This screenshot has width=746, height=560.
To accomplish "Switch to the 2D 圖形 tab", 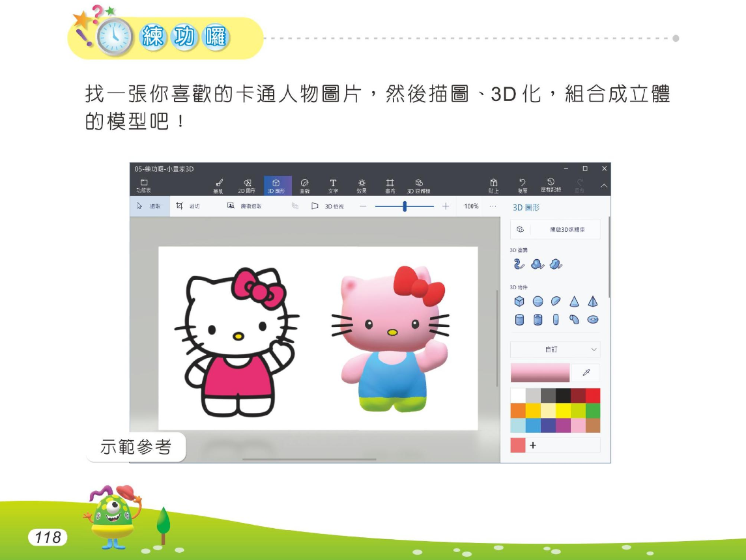I will click(x=247, y=186).
